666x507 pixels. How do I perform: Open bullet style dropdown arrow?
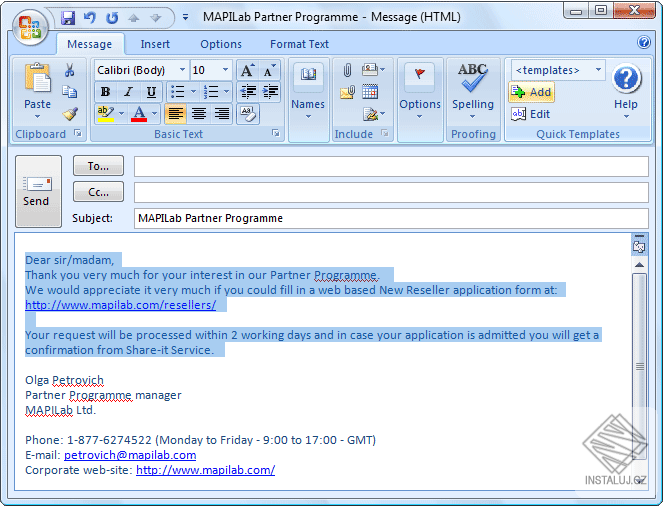pyautogui.click(x=194, y=92)
